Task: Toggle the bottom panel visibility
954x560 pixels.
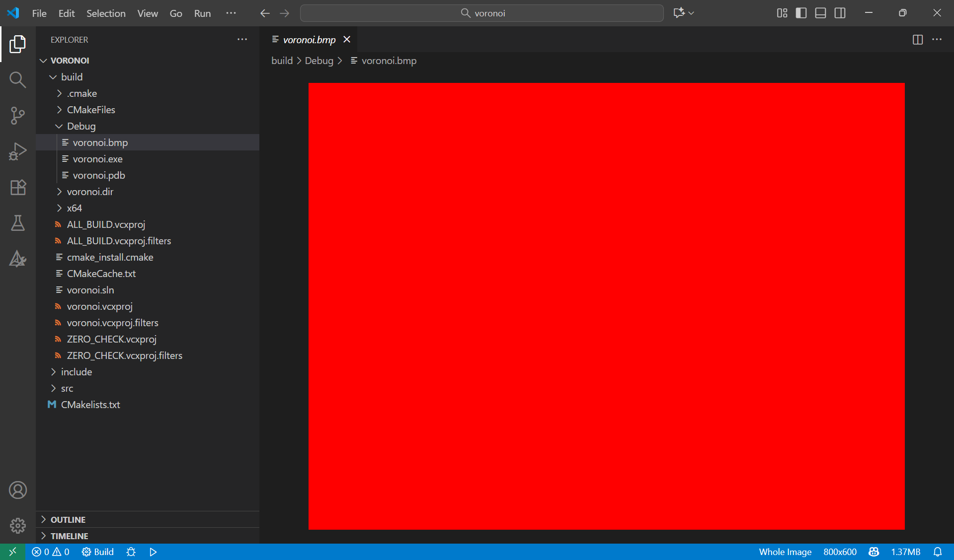Action: tap(820, 13)
